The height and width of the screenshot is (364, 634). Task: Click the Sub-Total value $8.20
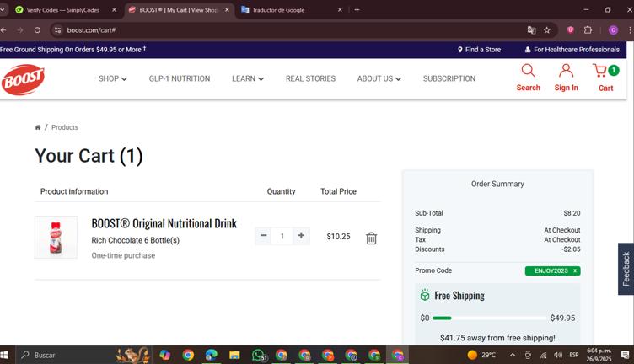(x=572, y=213)
